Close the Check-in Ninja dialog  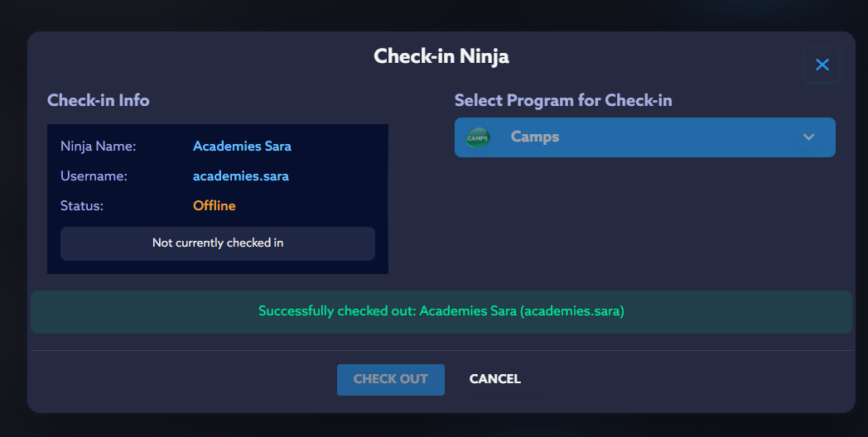point(822,65)
